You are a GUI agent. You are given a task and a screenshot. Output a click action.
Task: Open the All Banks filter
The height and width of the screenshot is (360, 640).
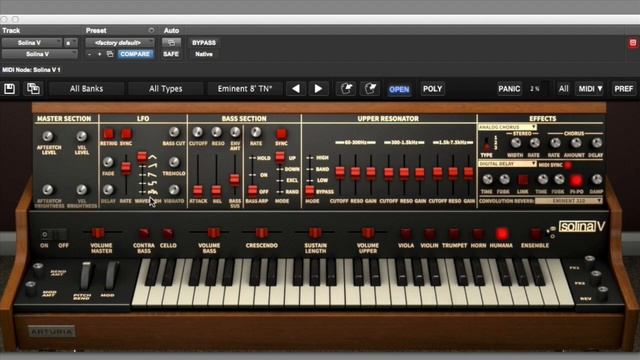pos(86,89)
